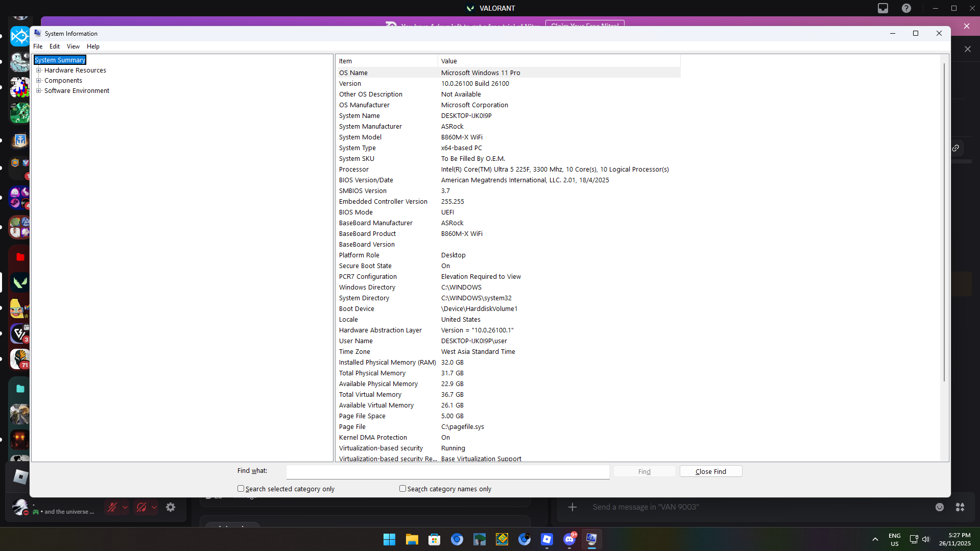Click the B860M-X WiFi BaseBoard Product value
Viewport: 980px width, 551px height.
tap(462, 234)
